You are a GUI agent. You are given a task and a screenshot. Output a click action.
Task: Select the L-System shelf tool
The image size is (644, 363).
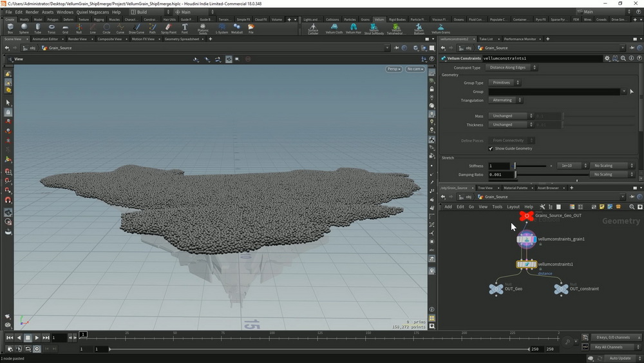[222, 28]
